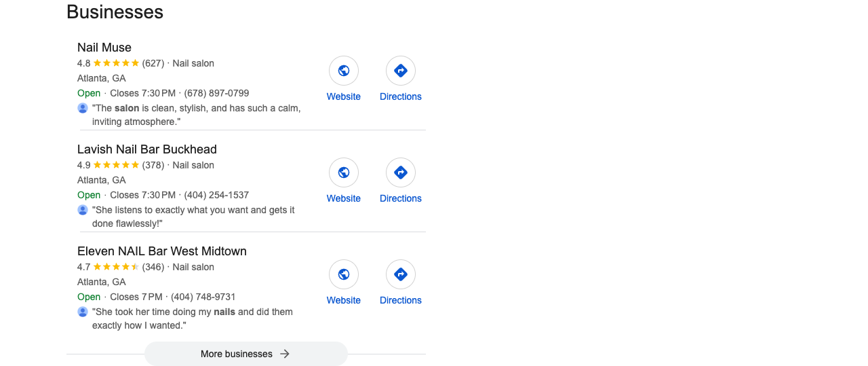Click Website label under Nail Muse
The width and height of the screenshot is (868, 366).
[344, 96]
